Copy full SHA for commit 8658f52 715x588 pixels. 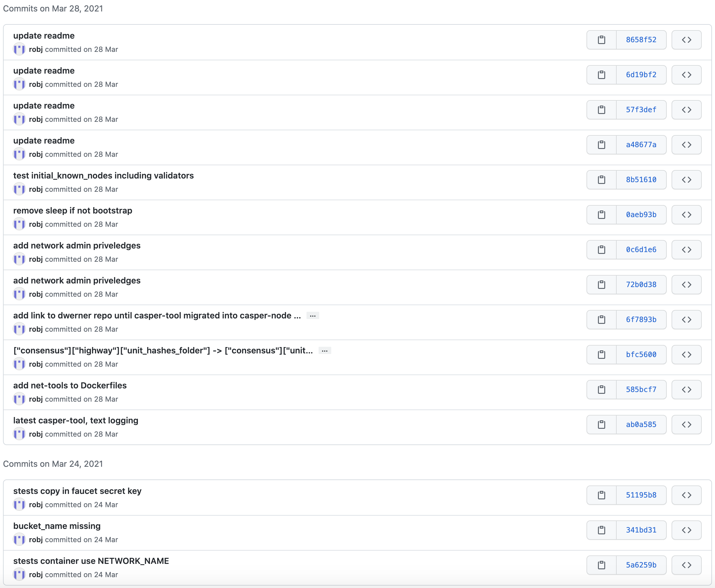[601, 40]
